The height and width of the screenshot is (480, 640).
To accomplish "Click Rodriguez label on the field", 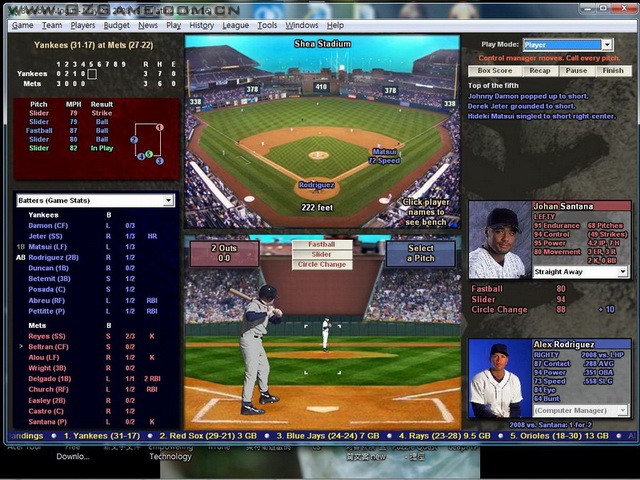I will [316, 185].
